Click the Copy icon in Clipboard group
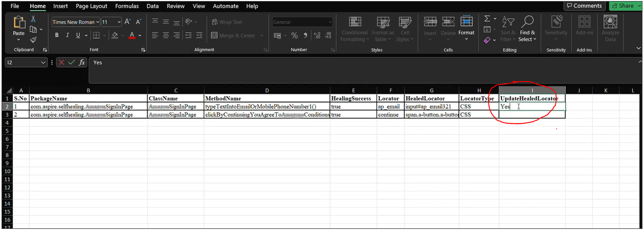The image size is (644, 231). point(33,30)
